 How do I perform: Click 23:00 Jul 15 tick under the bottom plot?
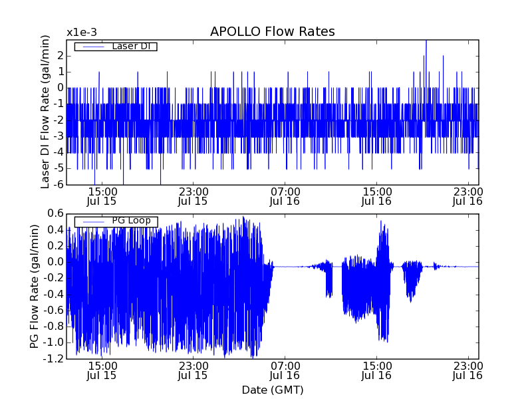click(x=194, y=370)
